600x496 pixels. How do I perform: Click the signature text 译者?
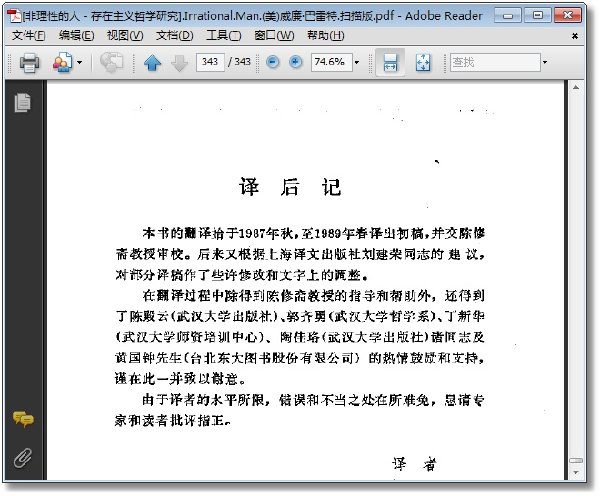(x=414, y=464)
